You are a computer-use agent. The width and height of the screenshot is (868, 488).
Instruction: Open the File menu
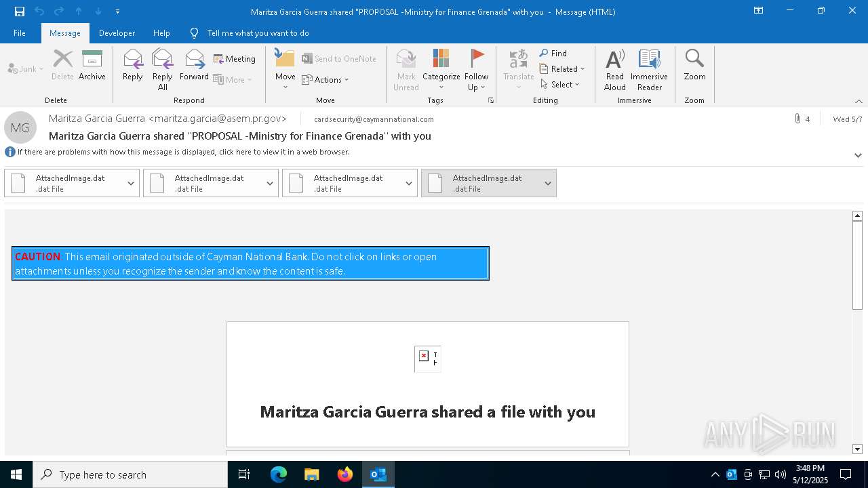20,33
